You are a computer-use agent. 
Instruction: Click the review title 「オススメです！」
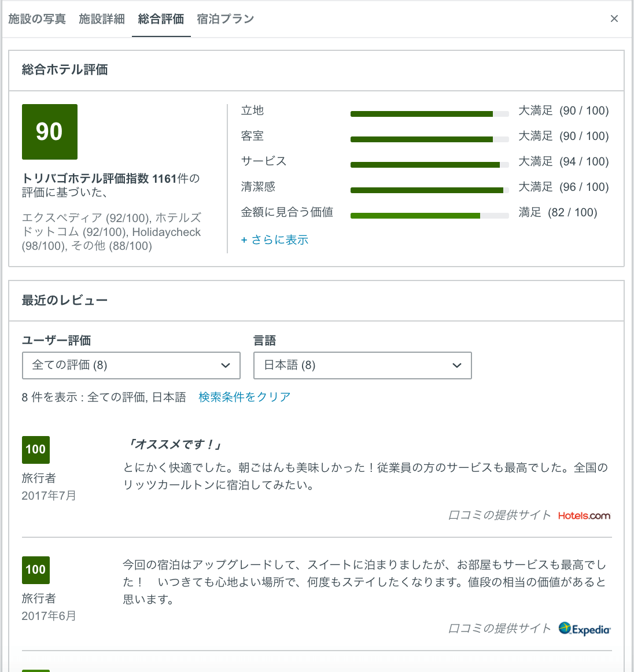(175, 445)
